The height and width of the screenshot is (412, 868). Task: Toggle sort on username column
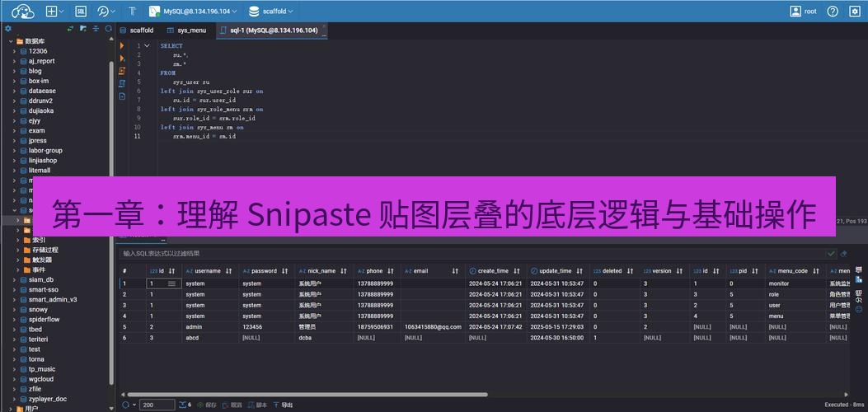(x=229, y=271)
